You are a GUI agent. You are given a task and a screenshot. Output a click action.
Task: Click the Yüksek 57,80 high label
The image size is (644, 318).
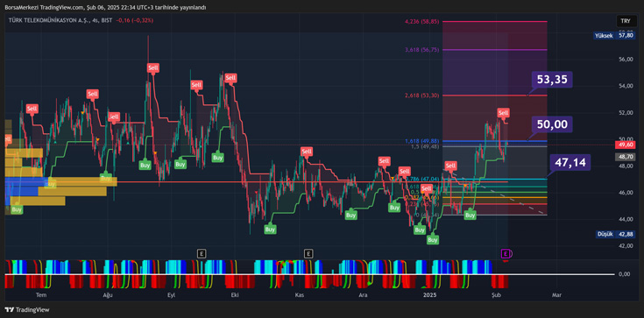point(614,36)
